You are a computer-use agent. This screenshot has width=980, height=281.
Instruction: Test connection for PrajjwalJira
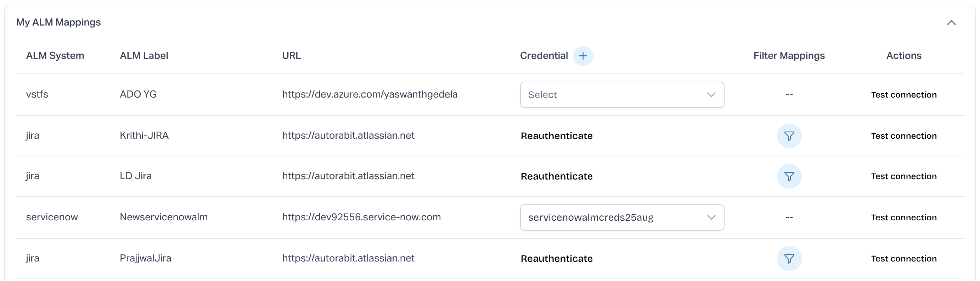coord(903,259)
